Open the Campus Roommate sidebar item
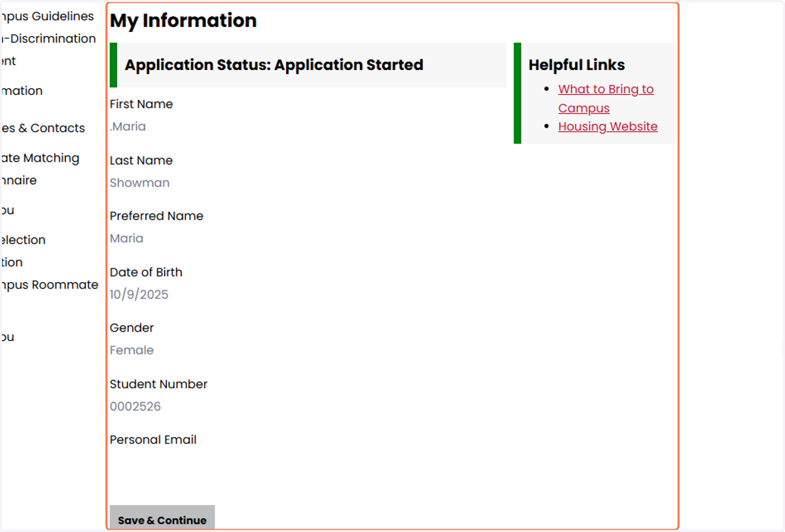 [49, 285]
